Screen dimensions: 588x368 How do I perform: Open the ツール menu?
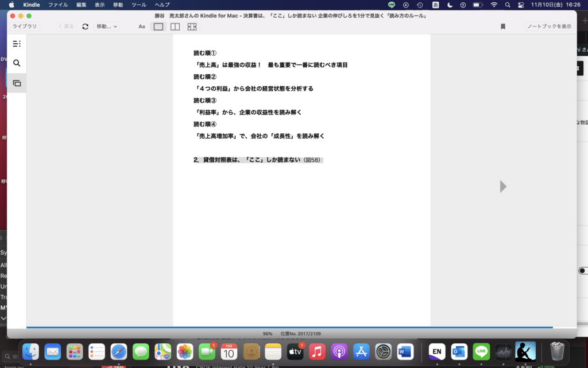[x=138, y=5]
